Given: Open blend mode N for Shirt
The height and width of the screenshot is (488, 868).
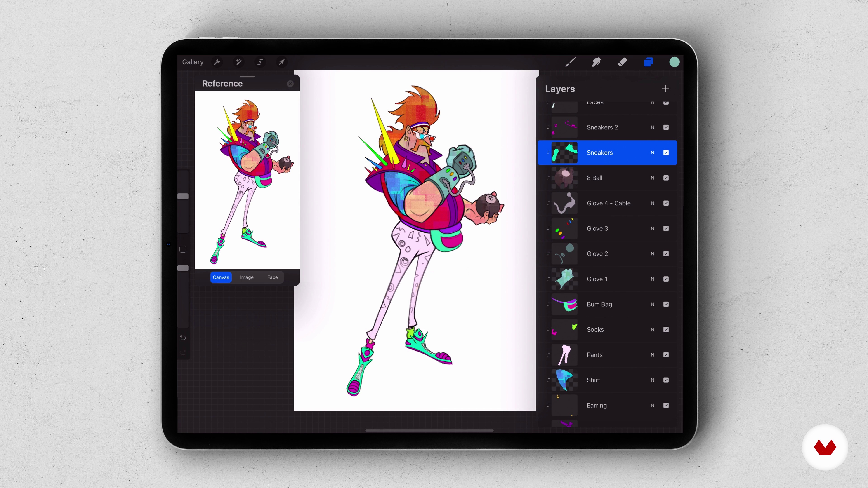Looking at the screenshot, I should coord(652,380).
